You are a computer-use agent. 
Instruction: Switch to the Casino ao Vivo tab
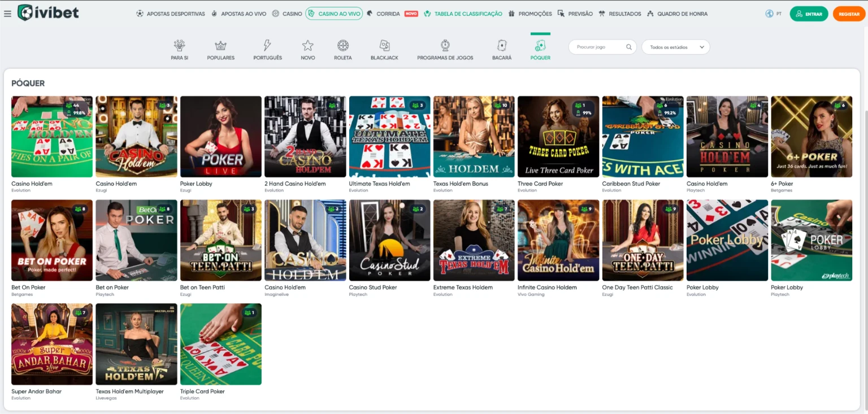333,14
